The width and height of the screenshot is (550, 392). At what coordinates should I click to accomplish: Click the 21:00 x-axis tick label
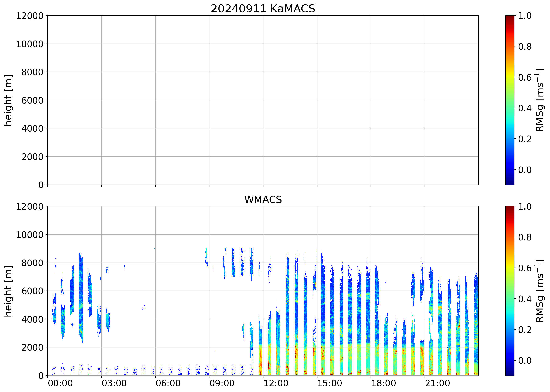(437, 383)
